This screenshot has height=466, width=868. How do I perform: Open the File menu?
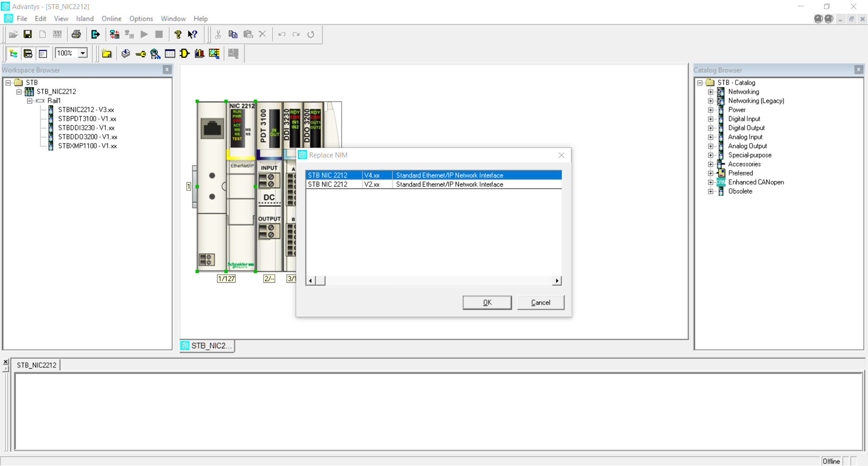(x=22, y=19)
